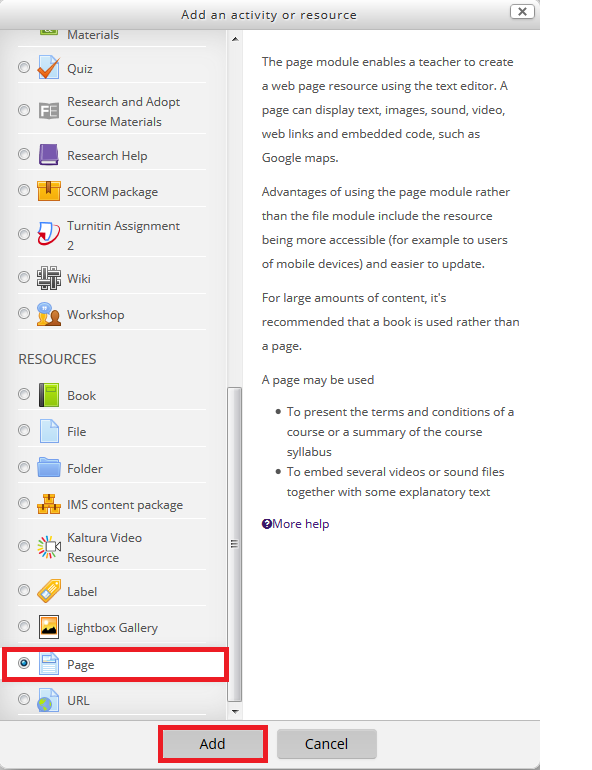Select the Folder radio button
Viewport: 592px width, 770px height.
24,467
